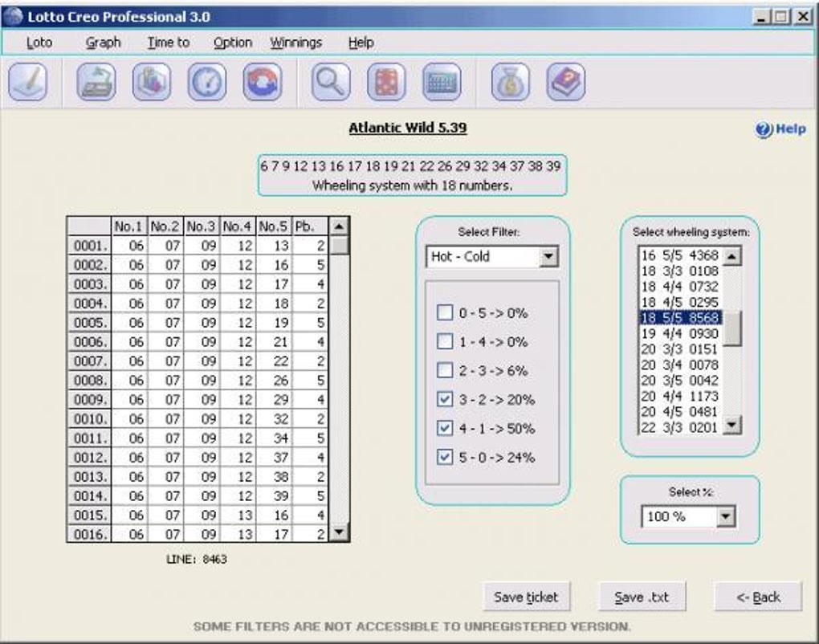Screen dimensions: 819x644
Task: Close the Lotto Creo Professional window
Action: coord(803,17)
